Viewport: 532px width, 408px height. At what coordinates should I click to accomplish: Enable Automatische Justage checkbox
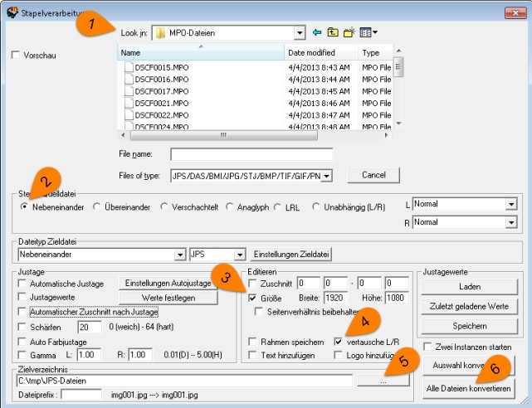tap(22, 283)
